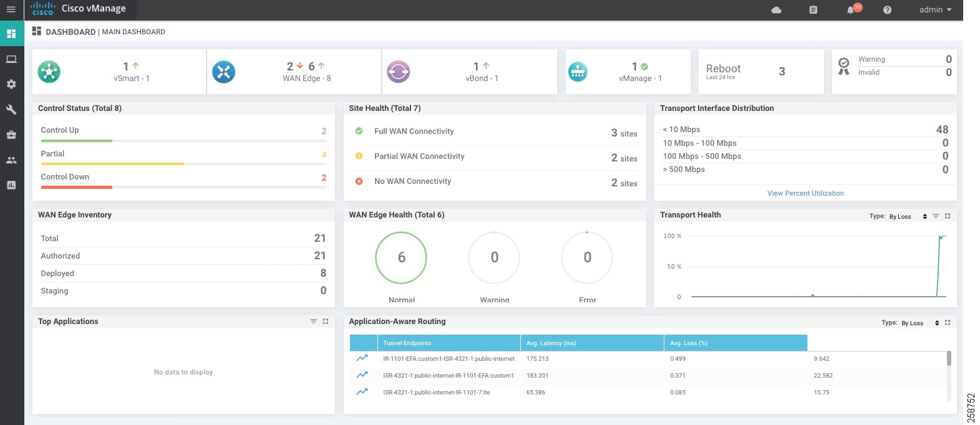Open the Analytics chart sidebar icon
The image size is (980, 425).
pyautogui.click(x=11, y=185)
